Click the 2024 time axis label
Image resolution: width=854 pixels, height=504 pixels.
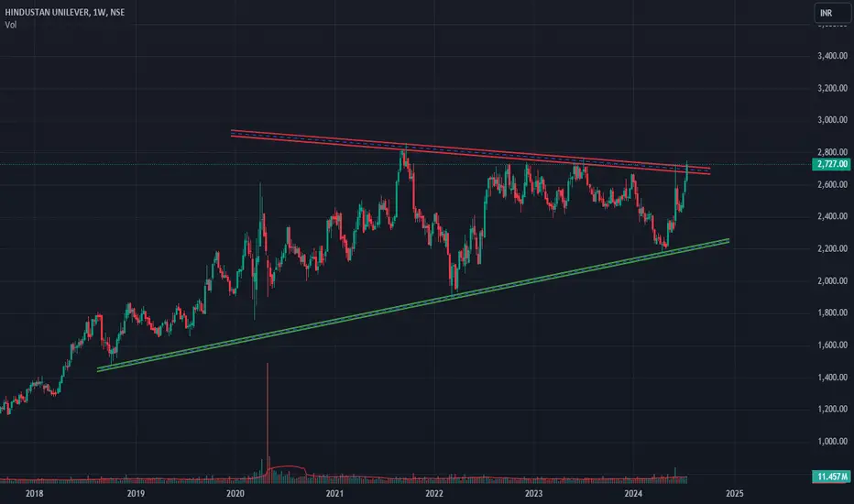(633, 494)
